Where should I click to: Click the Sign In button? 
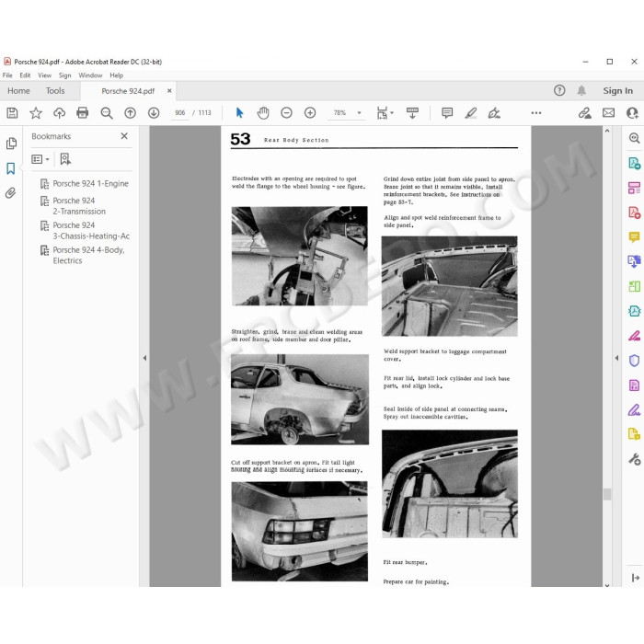coord(617,91)
